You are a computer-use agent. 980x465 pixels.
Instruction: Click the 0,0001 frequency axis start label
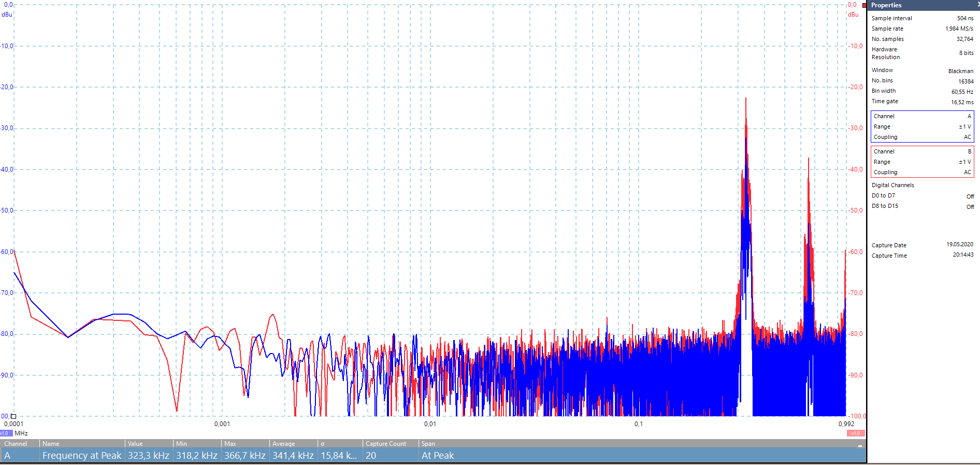pyautogui.click(x=14, y=424)
